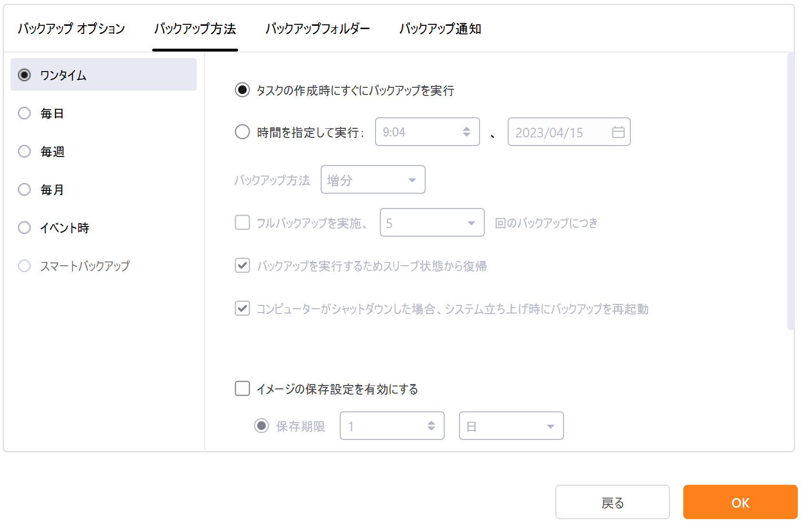
Task: Select the 保存期限 radio button
Action: coord(261,426)
